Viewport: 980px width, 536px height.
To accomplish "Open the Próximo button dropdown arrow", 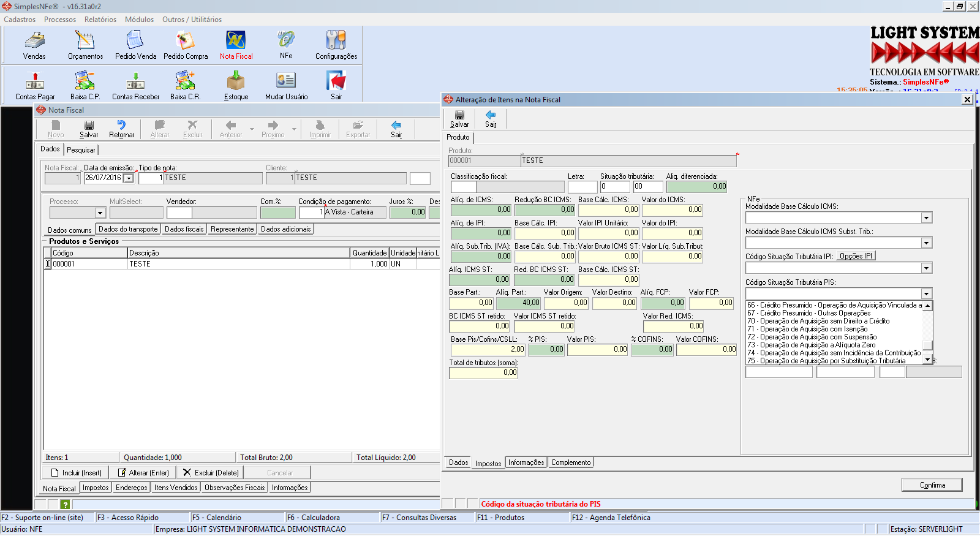I will click(x=294, y=129).
